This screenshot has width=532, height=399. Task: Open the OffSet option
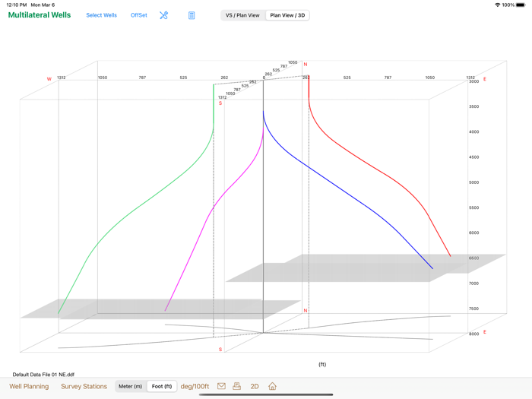click(139, 15)
